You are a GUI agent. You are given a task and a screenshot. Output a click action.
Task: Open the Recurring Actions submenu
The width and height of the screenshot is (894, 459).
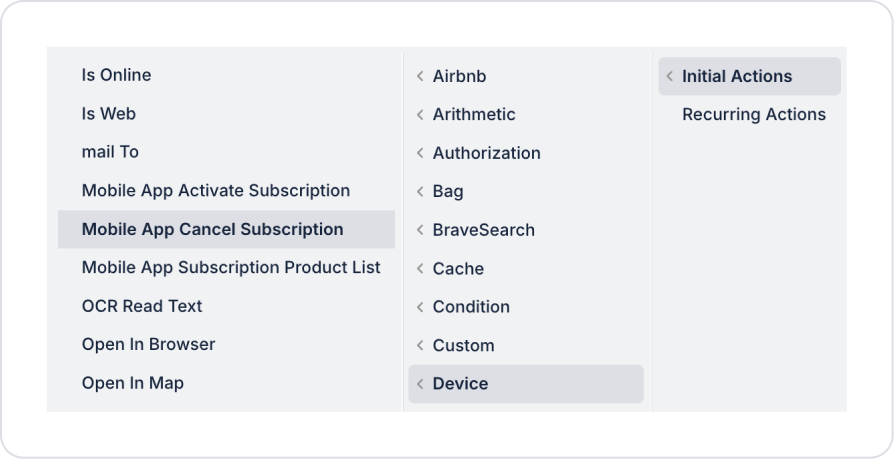pos(753,115)
